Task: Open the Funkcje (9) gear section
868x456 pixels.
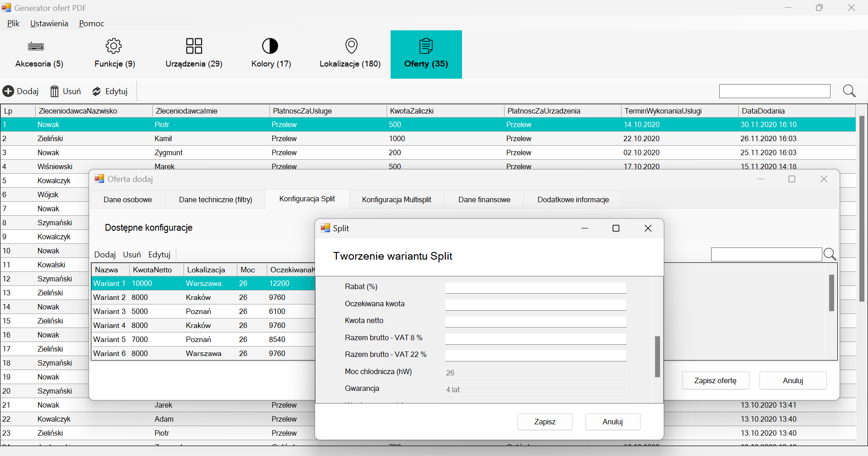Action: (x=114, y=54)
